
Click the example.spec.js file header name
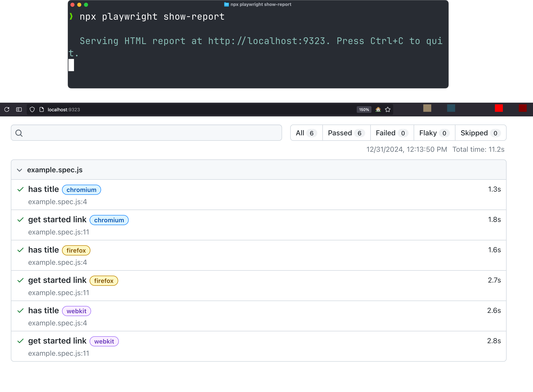tap(55, 170)
